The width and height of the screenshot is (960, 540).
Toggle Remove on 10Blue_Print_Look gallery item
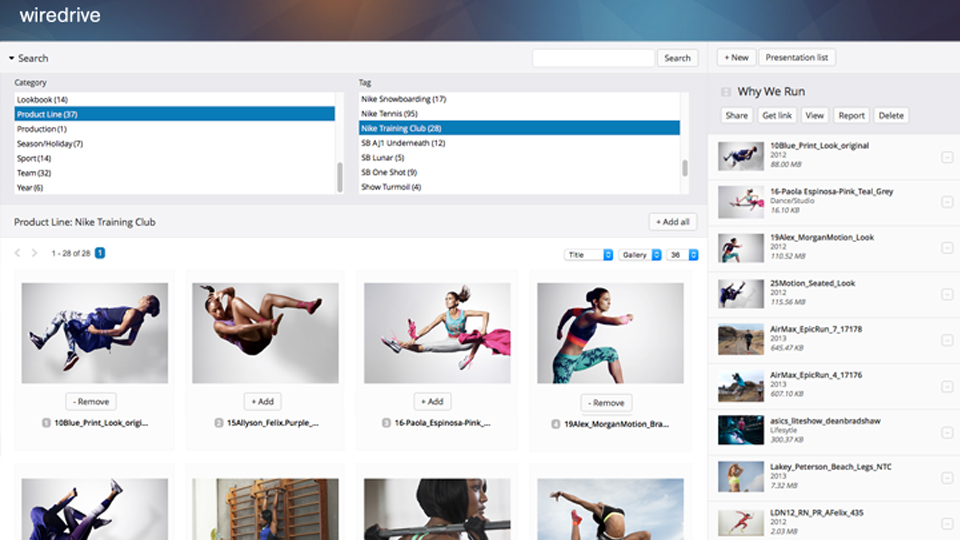tap(91, 401)
